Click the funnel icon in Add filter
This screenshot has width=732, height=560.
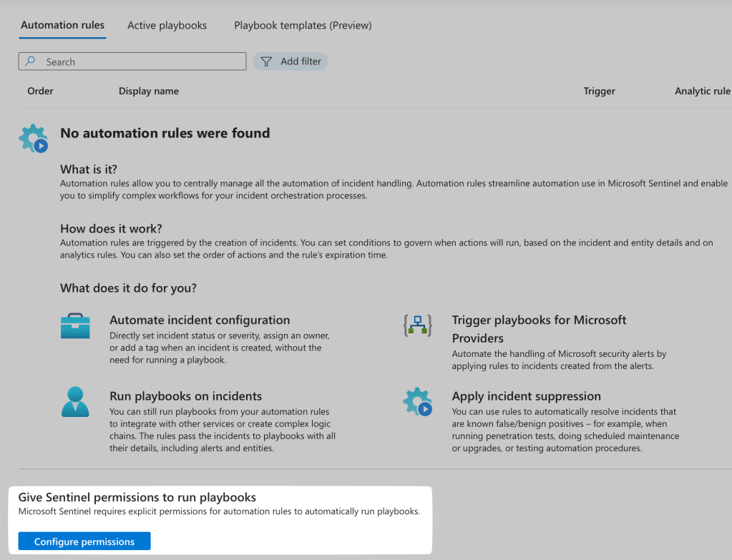[266, 62]
